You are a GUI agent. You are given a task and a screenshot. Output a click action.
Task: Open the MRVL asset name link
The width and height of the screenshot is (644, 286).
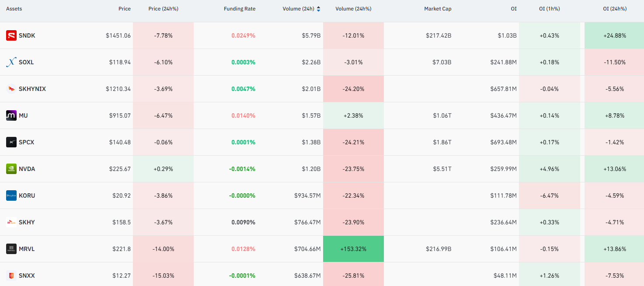(x=27, y=249)
